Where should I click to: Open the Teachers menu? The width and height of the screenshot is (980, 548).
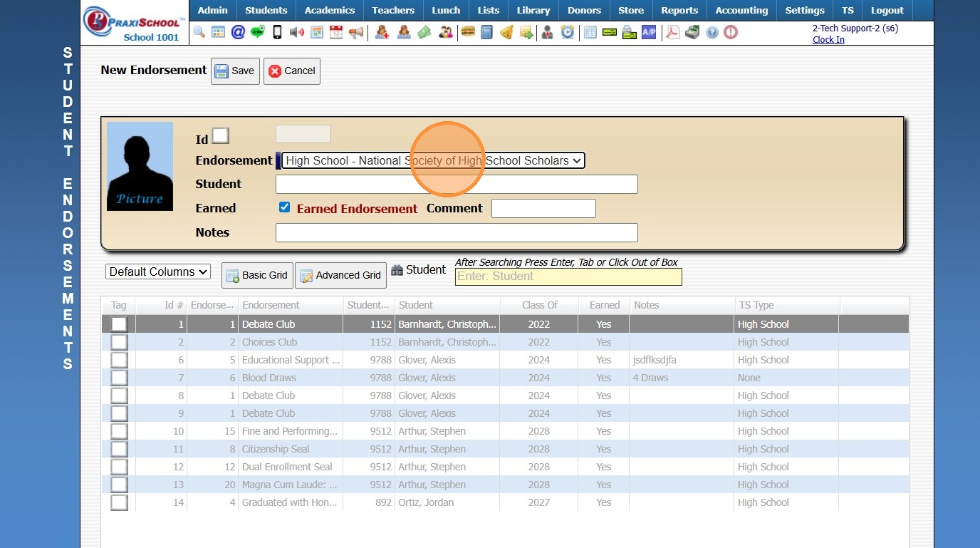coord(393,10)
